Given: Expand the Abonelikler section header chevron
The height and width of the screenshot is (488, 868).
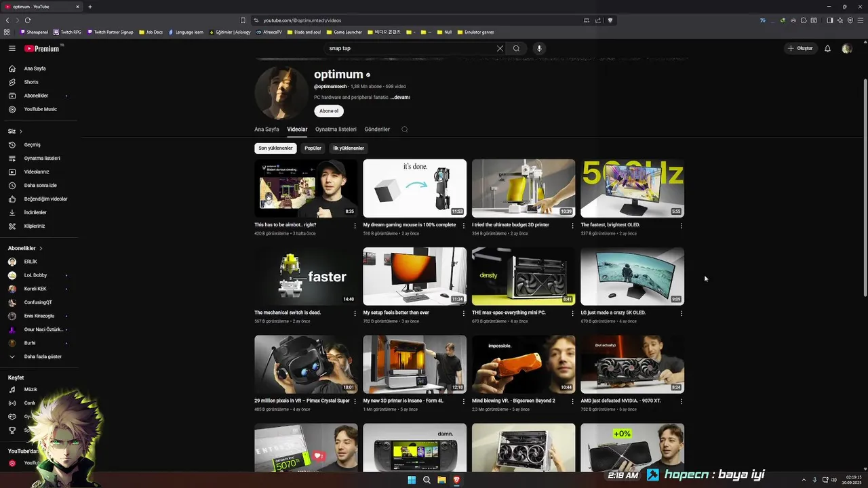Looking at the screenshot, I should pyautogui.click(x=41, y=248).
